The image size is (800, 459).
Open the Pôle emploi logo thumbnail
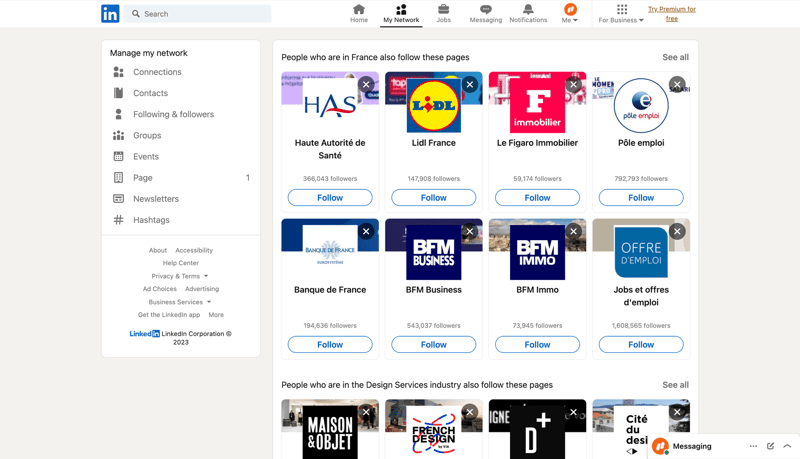click(x=641, y=106)
